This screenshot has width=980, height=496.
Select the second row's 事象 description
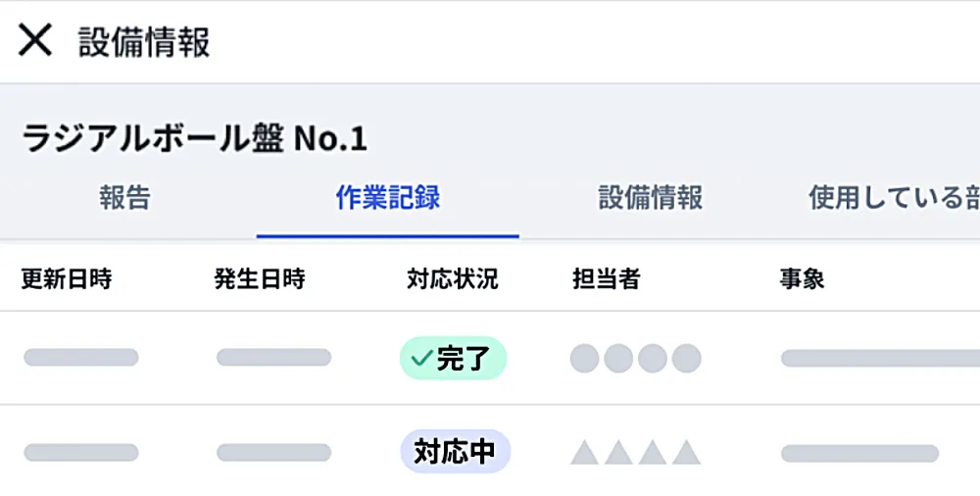860,454
